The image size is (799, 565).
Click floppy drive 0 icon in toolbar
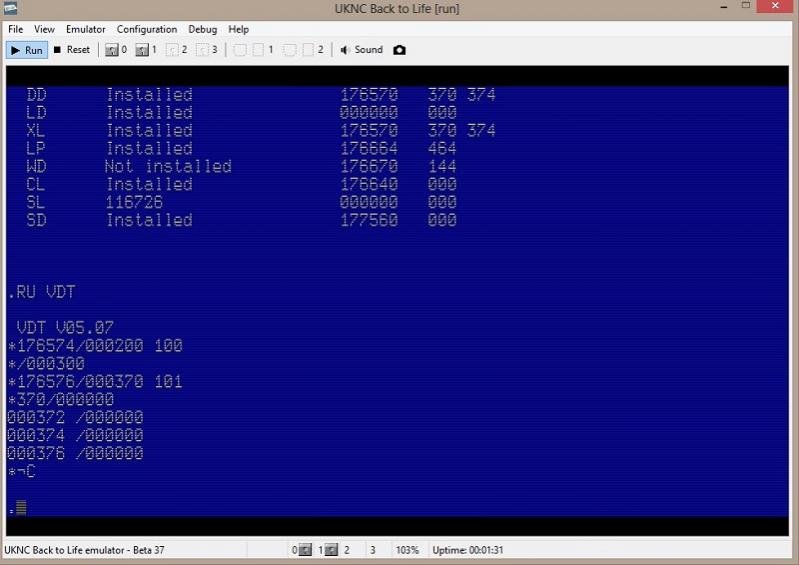pyautogui.click(x=112, y=50)
